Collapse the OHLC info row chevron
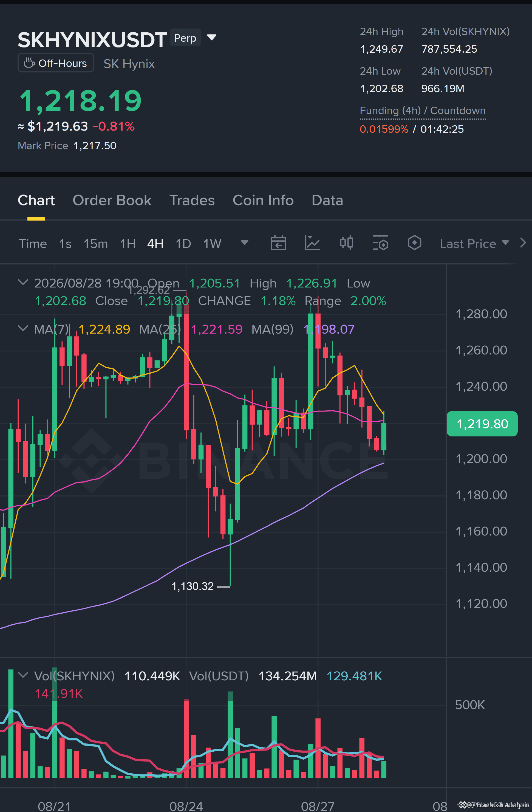This screenshot has width=532, height=812. 23,282
